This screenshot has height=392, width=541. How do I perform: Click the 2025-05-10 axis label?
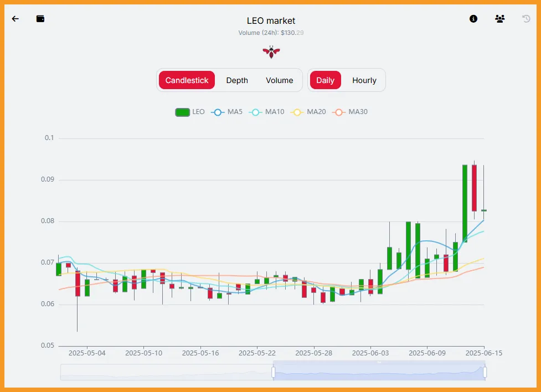point(143,353)
